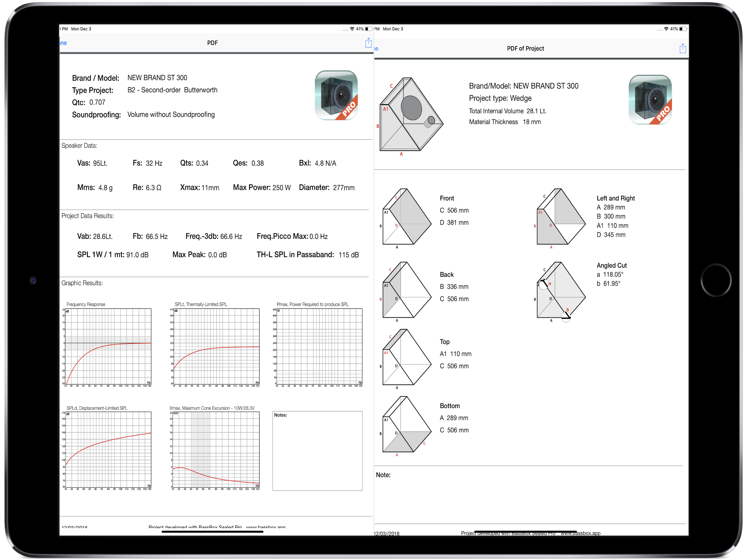Image resolution: width=747 pixels, height=560 pixels.
Task: Tap the SPLt Thermally-Limited SPL graph
Action: click(215, 345)
